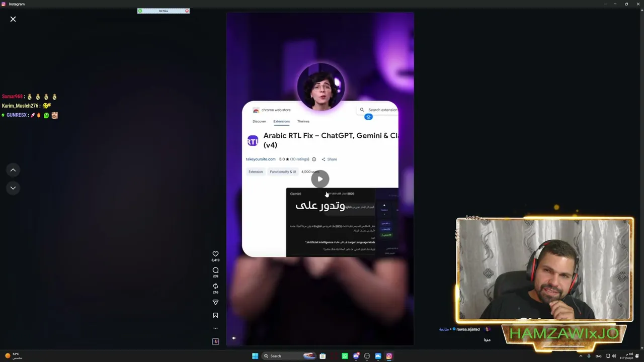
Task: Open the weather widget showing 32°C
Action: [13, 356]
